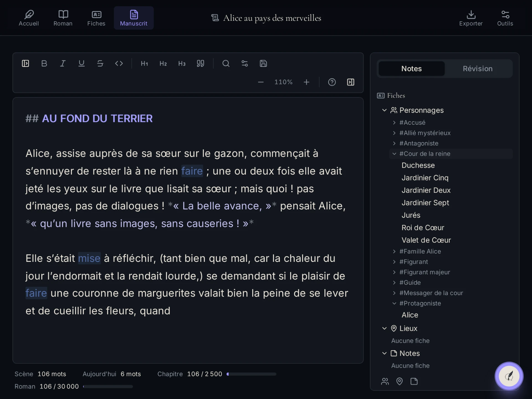The image size is (532, 399).
Task: Go to Accueil
Action: point(29,18)
